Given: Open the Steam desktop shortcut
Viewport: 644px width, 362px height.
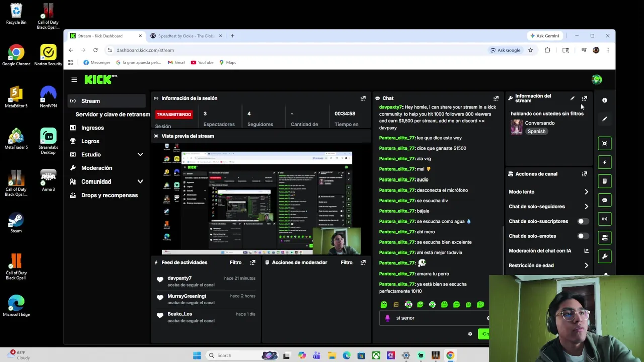Looking at the screenshot, I should point(16,223).
